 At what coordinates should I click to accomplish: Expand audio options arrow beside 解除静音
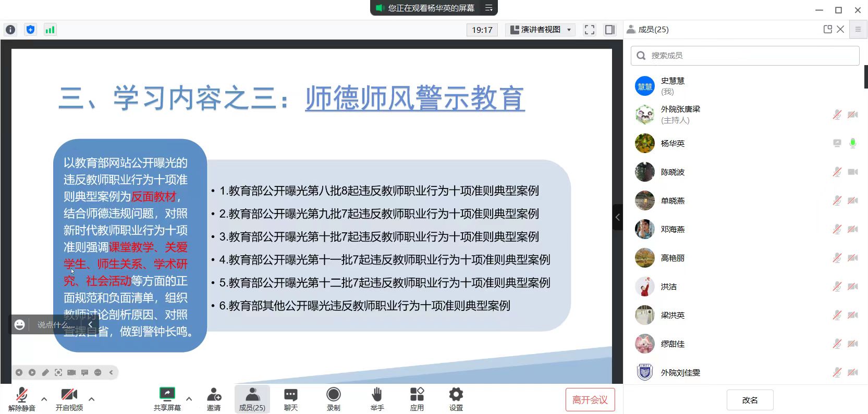coord(44,399)
